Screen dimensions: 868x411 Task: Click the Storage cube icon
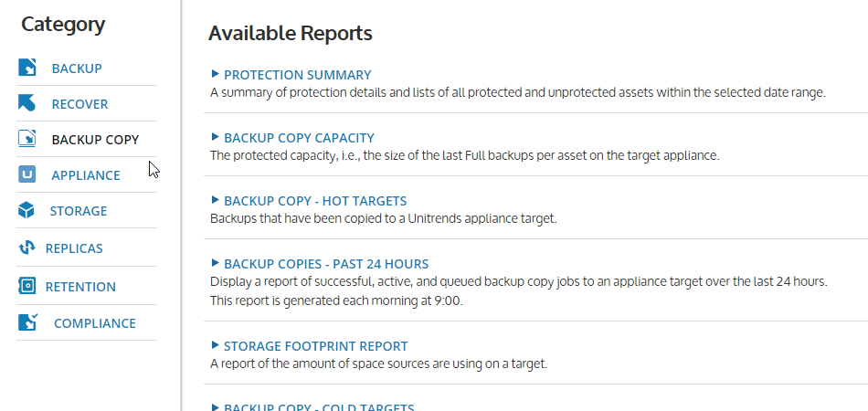[x=26, y=210]
